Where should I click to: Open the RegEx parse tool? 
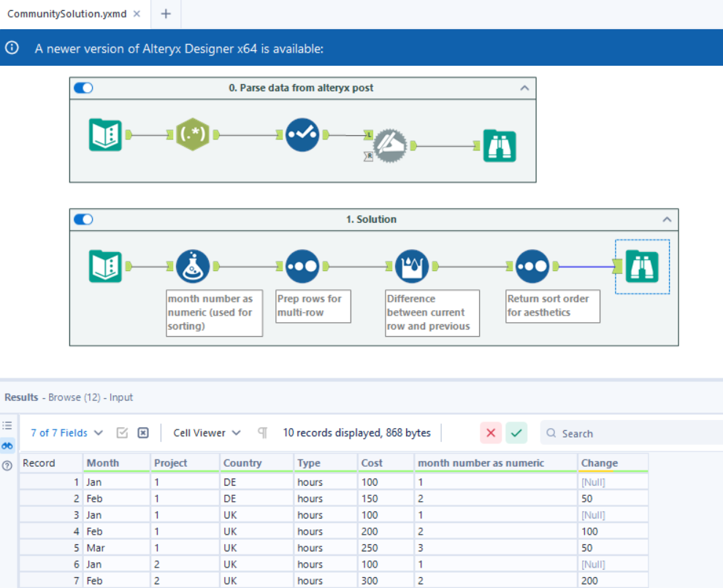tap(193, 134)
